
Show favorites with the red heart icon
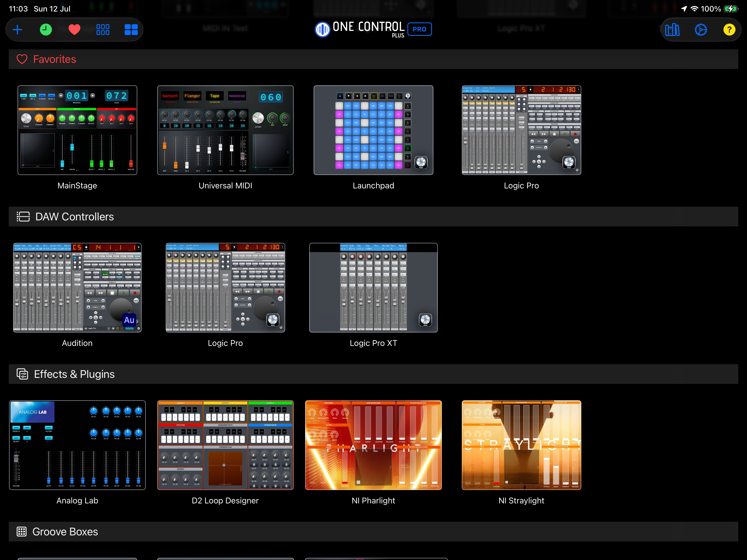point(74,30)
